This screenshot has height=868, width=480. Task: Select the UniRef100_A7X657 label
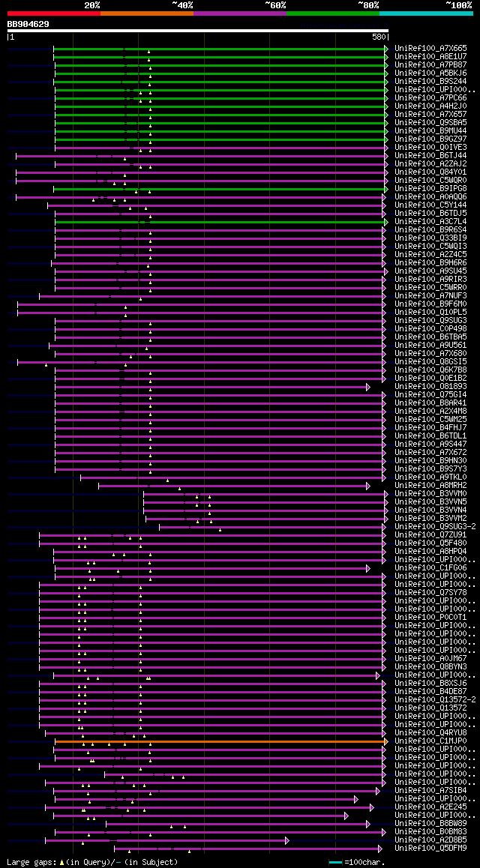pyautogui.click(x=430, y=114)
